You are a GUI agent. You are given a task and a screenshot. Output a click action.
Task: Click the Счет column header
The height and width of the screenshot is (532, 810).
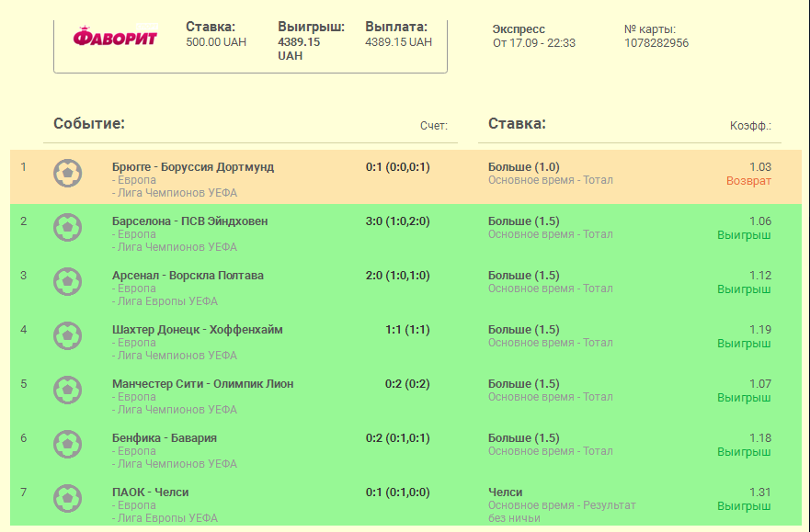point(434,126)
